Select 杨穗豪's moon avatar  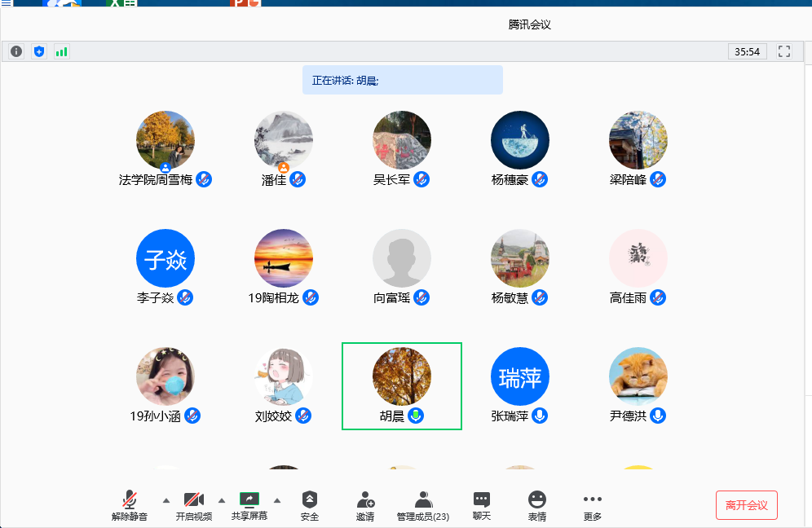[520, 140]
